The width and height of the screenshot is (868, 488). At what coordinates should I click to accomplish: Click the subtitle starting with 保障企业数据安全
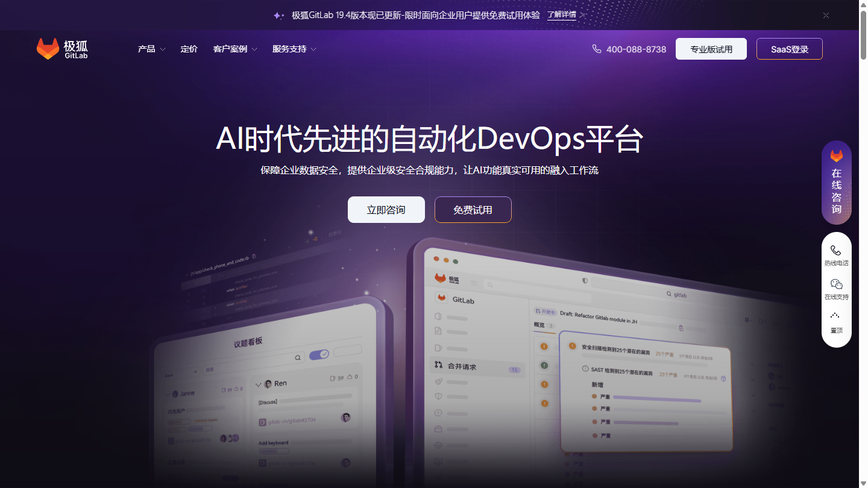(429, 170)
